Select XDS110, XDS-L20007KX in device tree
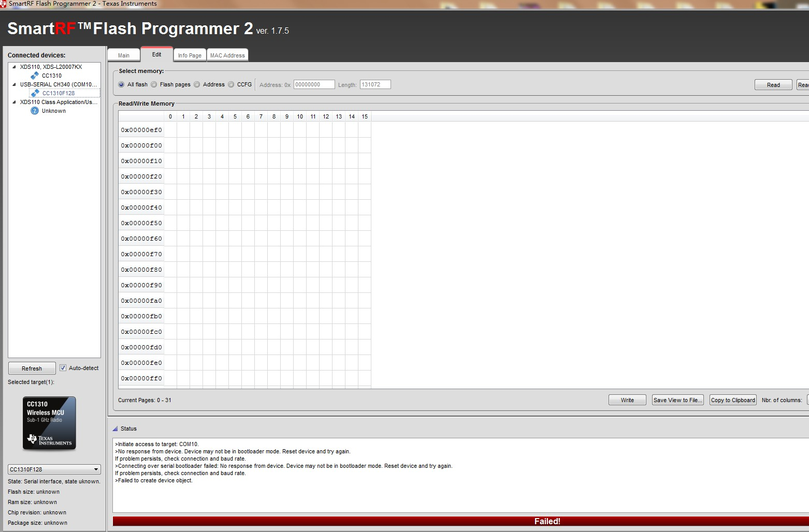 [x=51, y=67]
